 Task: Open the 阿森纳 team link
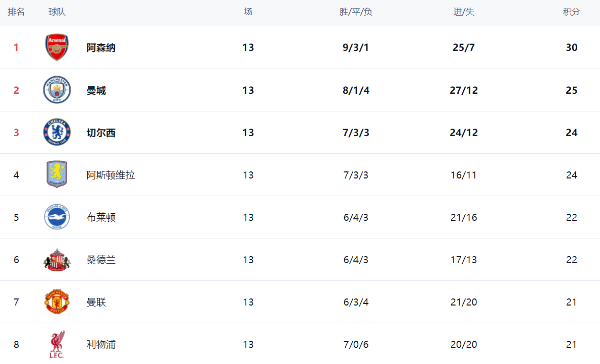point(101,48)
